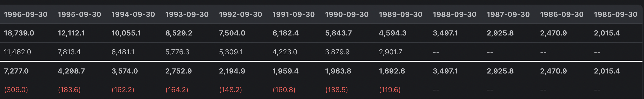The image size is (644, 99).
Task: Select the 1988-09-30 column header
Action: 455,14
